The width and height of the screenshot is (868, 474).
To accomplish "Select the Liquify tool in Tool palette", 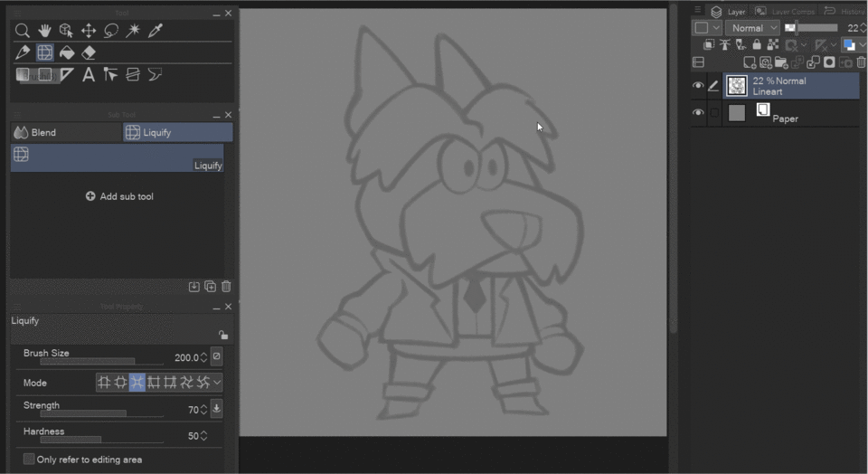I will click(x=45, y=52).
